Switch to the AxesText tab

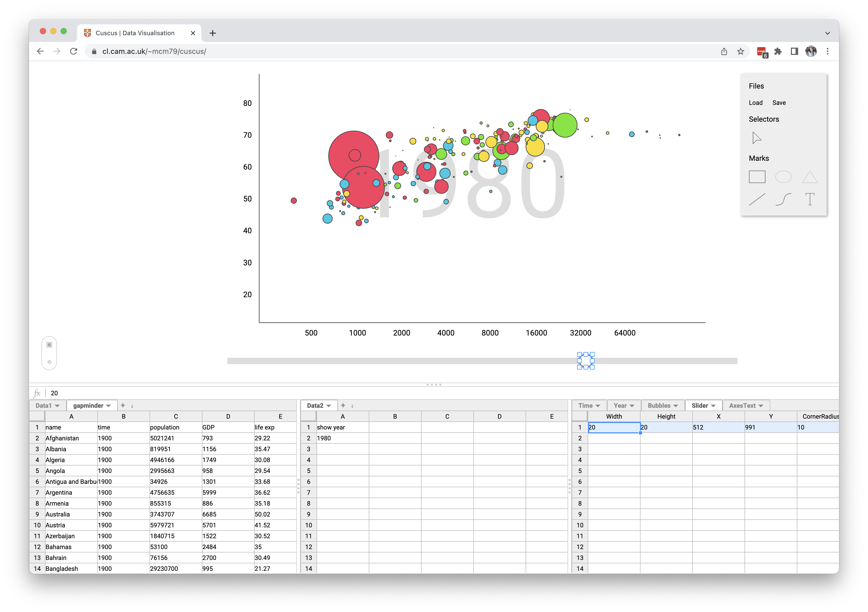pyautogui.click(x=742, y=405)
